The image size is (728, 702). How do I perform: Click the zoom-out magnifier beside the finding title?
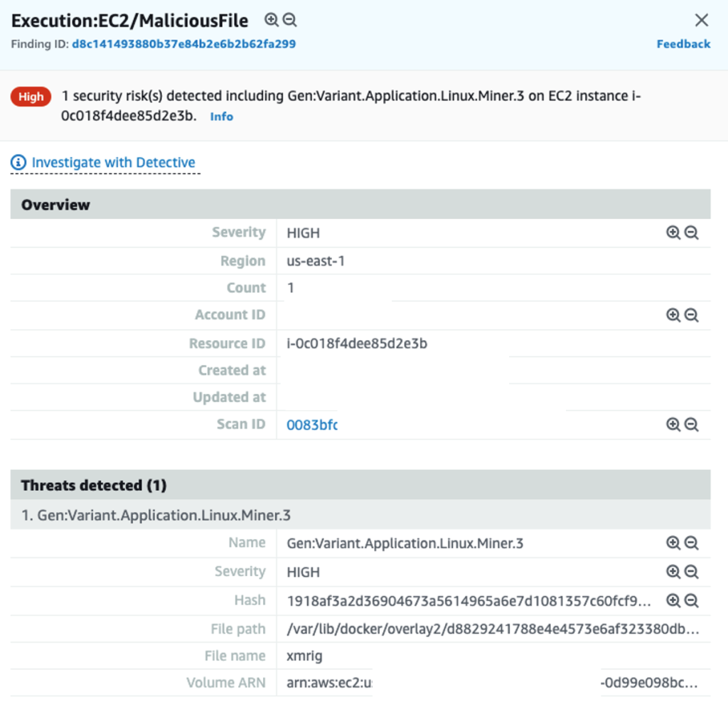289,21
